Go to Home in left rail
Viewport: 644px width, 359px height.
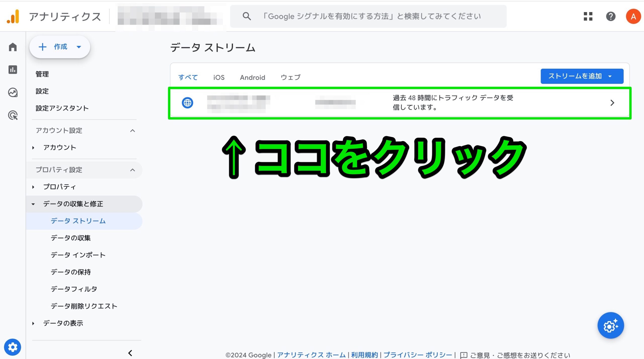pos(13,47)
